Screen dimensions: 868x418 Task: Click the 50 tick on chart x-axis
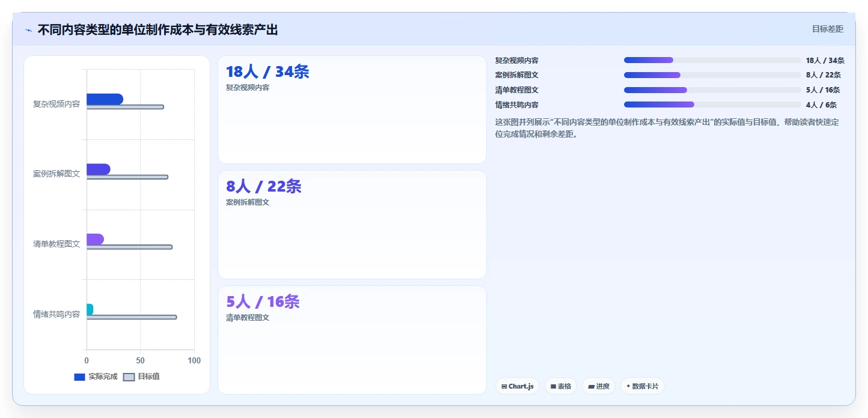(x=140, y=360)
